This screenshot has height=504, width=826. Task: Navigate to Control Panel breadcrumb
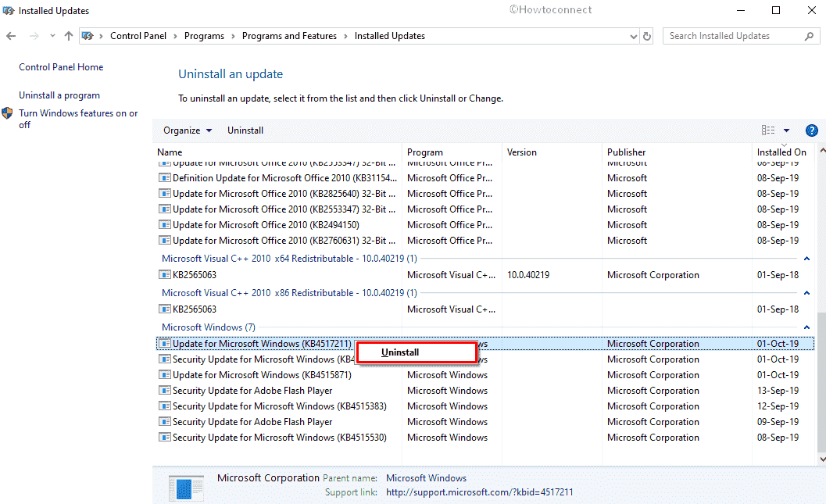pyautogui.click(x=138, y=36)
